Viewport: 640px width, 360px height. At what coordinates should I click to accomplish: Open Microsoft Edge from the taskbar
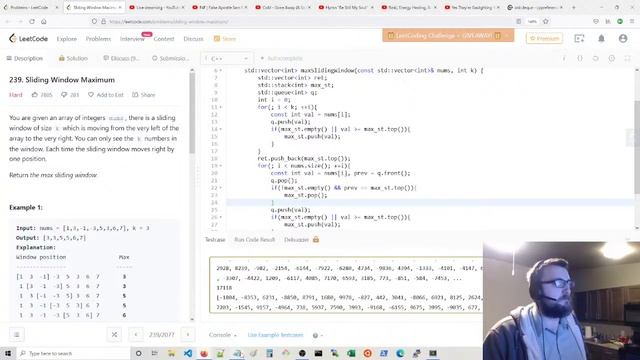(x=400, y=353)
